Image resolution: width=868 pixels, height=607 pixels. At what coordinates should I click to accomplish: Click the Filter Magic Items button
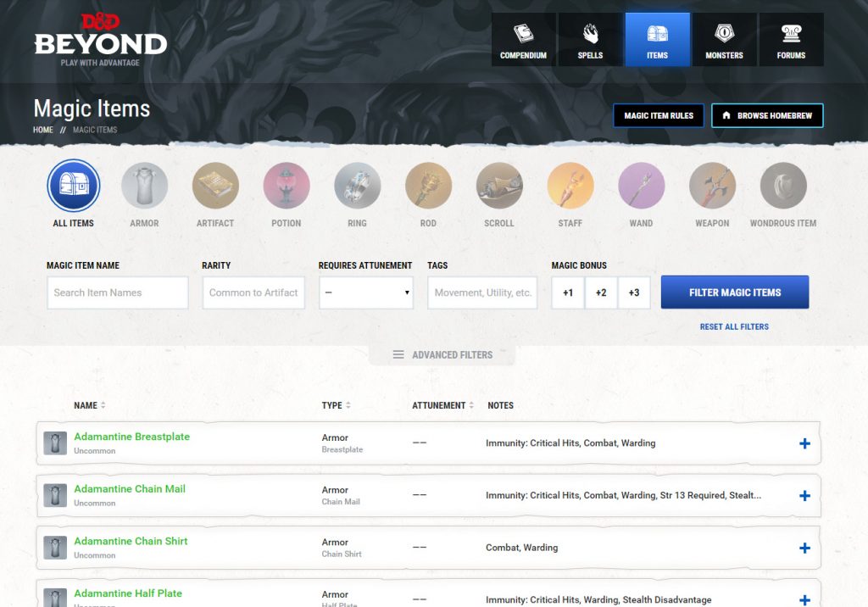(x=735, y=292)
